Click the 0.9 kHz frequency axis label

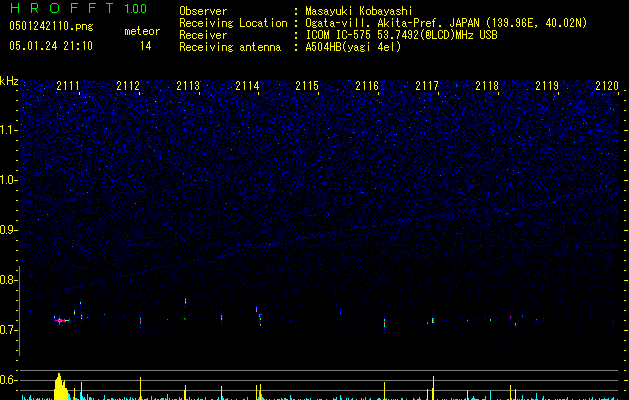(x=8, y=230)
